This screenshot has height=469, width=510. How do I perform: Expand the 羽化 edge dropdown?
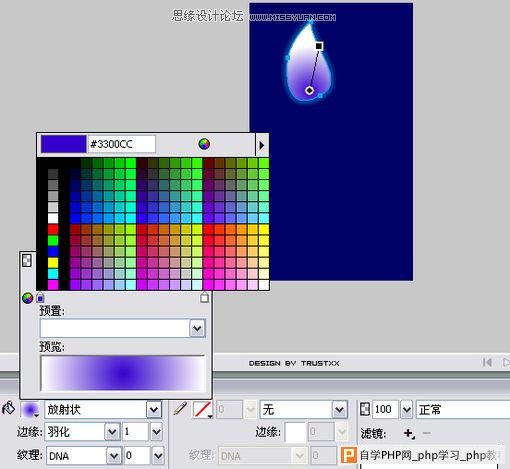[112, 432]
